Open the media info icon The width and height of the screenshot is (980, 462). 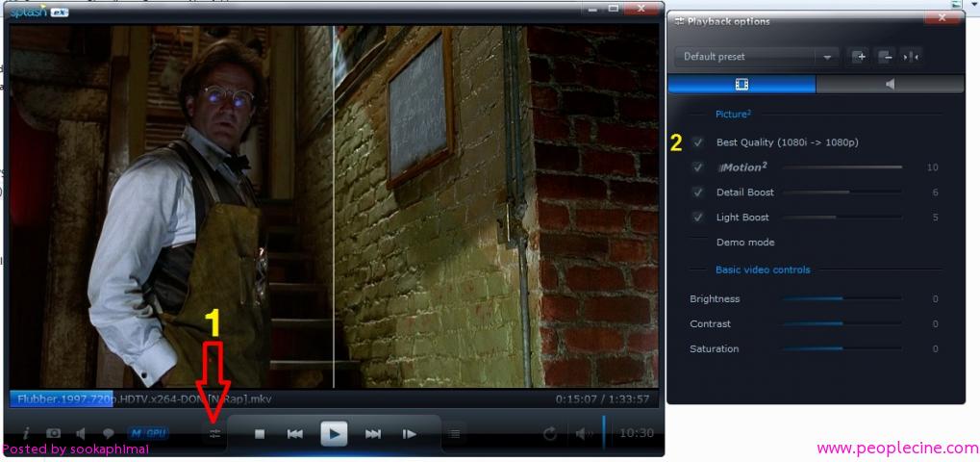coord(26,433)
